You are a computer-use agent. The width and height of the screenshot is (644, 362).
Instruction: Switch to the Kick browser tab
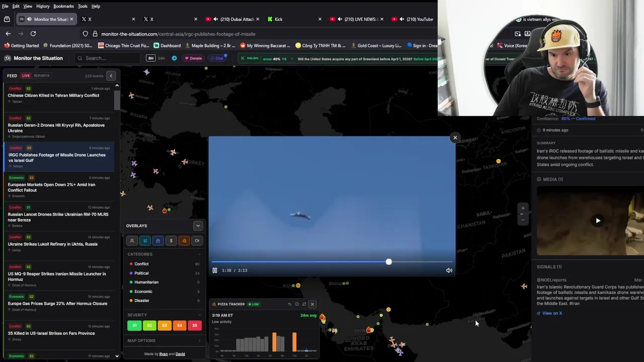click(294, 19)
